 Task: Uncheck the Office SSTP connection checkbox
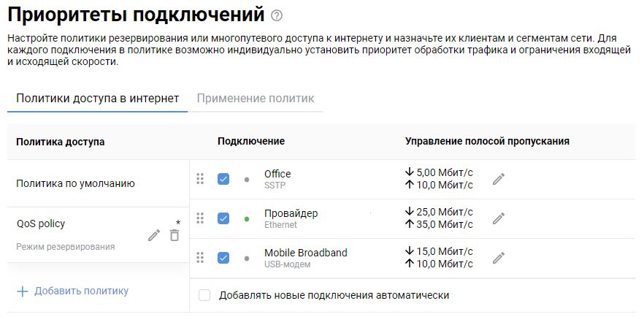click(223, 179)
